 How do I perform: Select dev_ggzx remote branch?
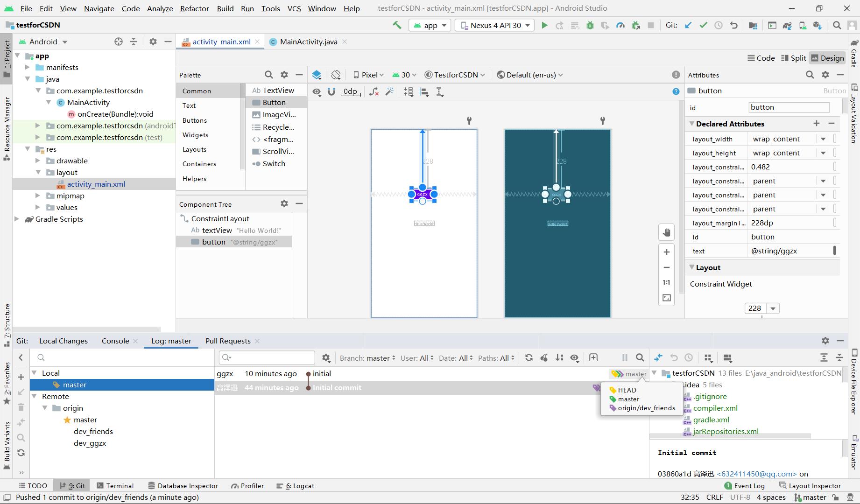click(x=90, y=443)
